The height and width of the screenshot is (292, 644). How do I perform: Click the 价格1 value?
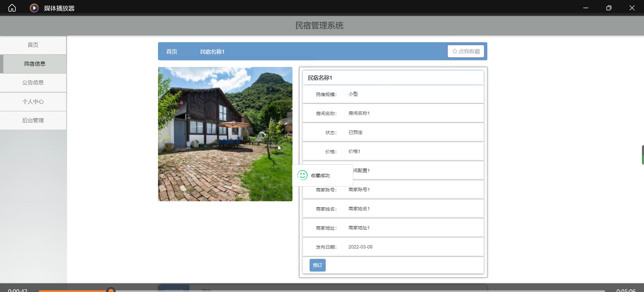point(354,151)
